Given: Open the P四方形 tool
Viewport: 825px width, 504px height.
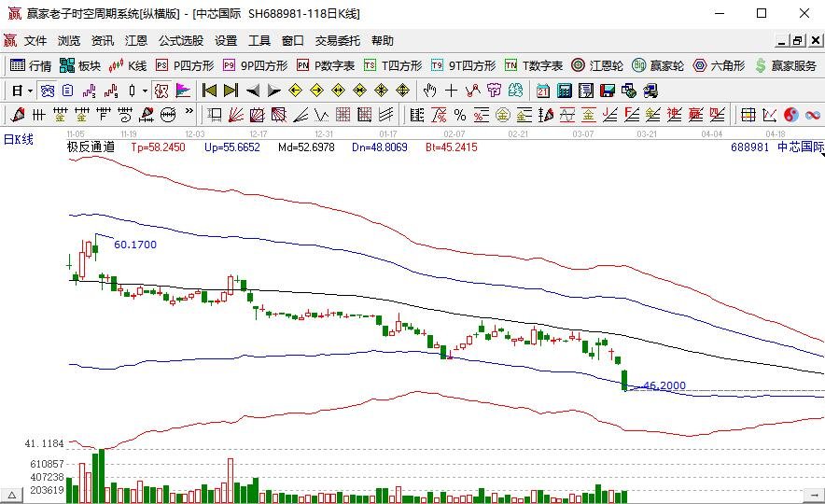Looking at the screenshot, I should click(x=185, y=65).
